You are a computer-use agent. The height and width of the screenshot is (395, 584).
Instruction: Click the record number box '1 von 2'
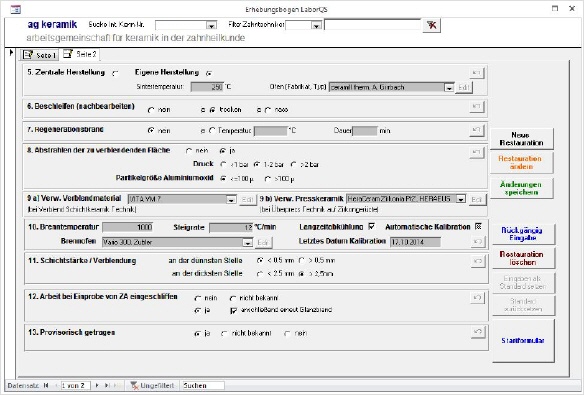[76, 385]
